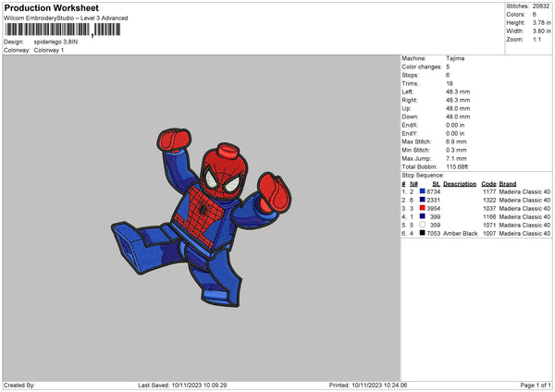
Task: Click the black Amber Black color swatch
Action: point(423,234)
